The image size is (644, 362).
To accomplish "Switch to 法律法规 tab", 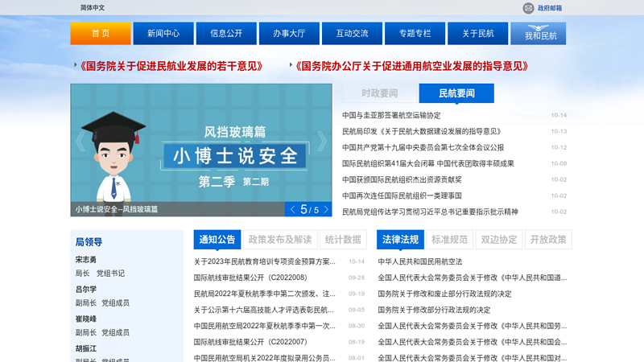I will (x=400, y=240).
